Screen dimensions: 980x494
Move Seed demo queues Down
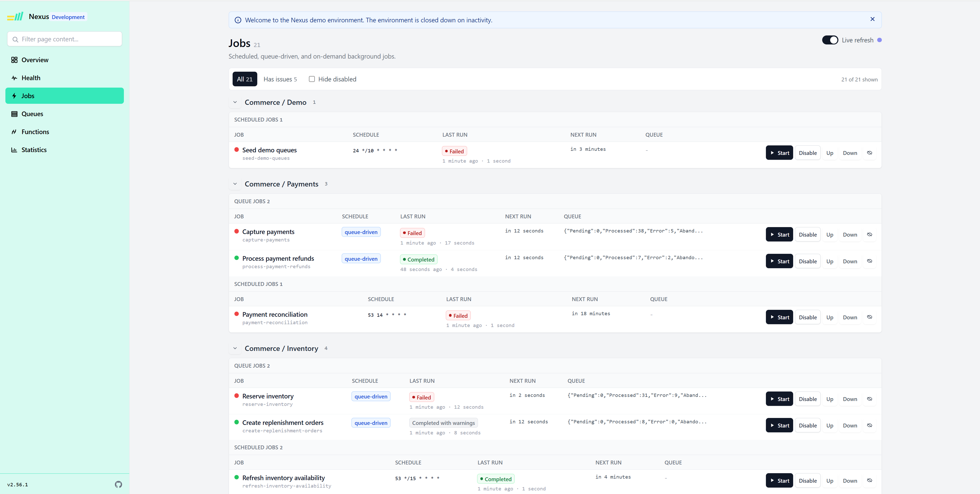click(850, 153)
